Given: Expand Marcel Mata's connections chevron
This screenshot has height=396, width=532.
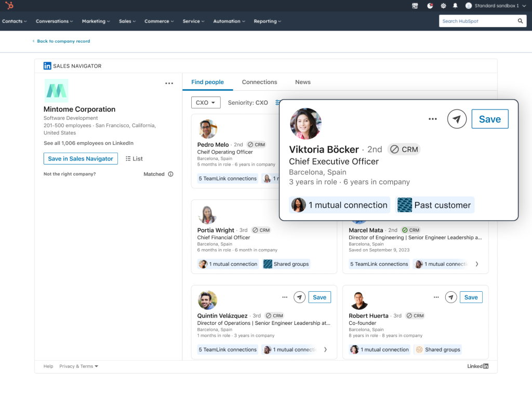Looking at the screenshot, I should [477, 264].
